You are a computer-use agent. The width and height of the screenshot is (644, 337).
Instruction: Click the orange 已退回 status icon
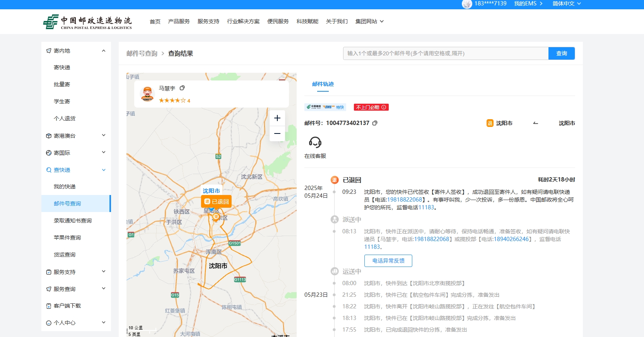tap(335, 180)
